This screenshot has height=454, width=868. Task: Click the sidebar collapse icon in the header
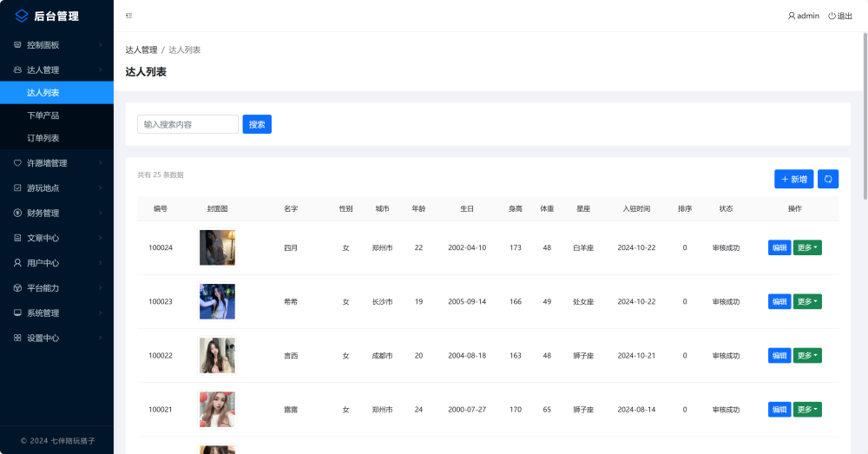point(129,16)
